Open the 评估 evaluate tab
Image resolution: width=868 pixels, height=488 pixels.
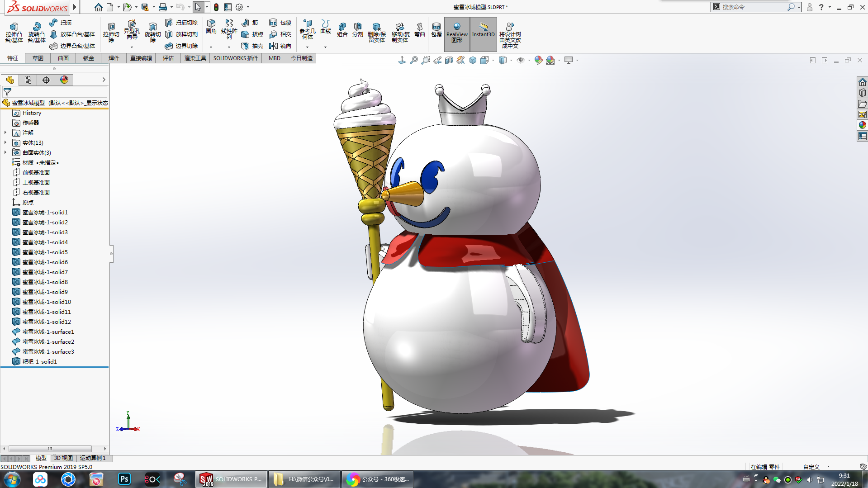[x=168, y=58]
